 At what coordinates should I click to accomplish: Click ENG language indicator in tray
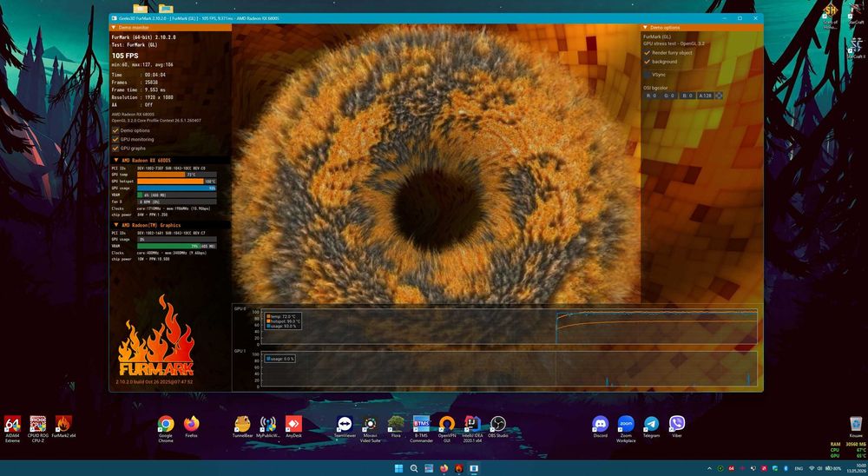click(799, 468)
